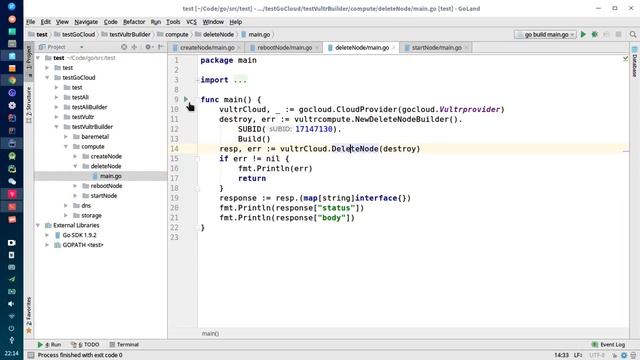Click the Vultrprovider identifier on line 10
Image resolution: width=640 pixels, height=360 pixels.
point(469,109)
